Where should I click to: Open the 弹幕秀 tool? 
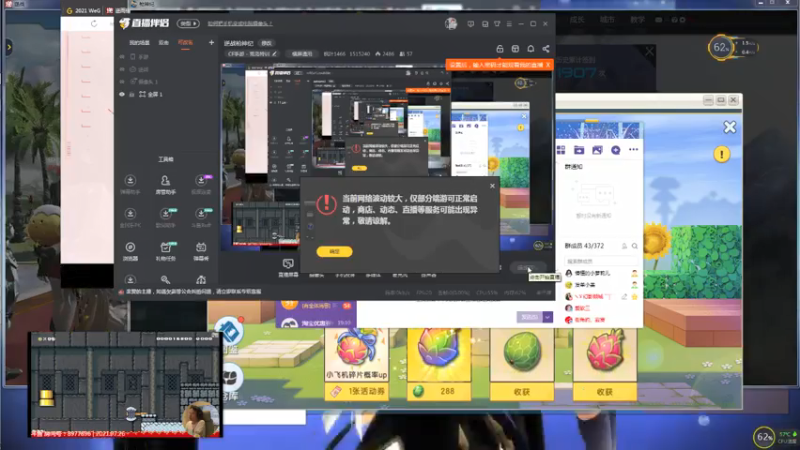(x=201, y=251)
